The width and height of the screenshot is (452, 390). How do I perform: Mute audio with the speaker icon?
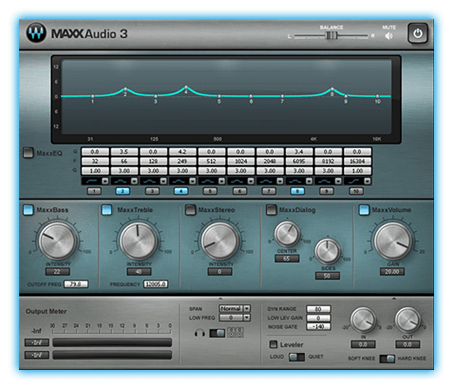click(x=389, y=36)
